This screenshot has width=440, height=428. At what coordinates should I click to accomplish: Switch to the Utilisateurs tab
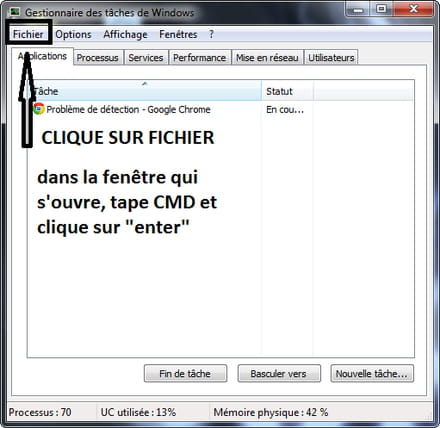(331, 58)
